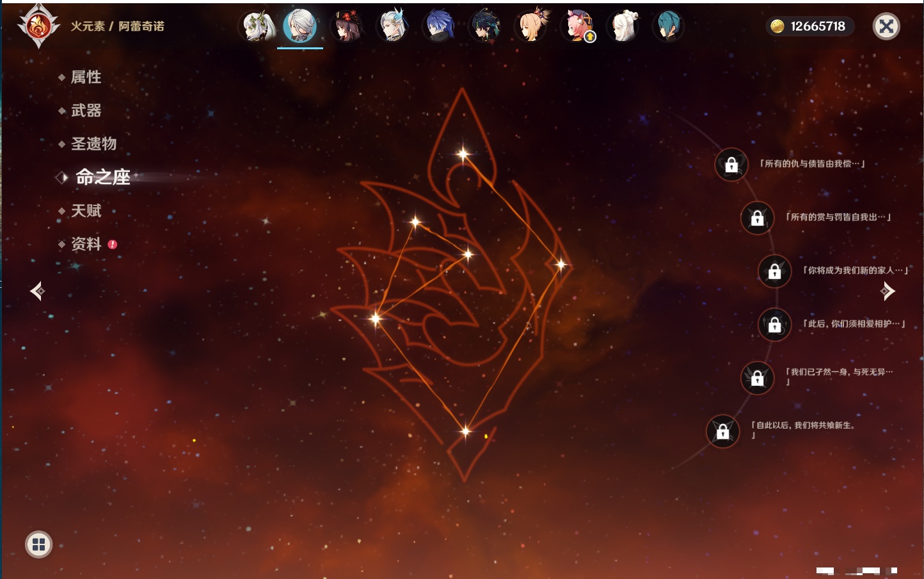Image resolution: width=924 pixels, height=579 pixels.
Task: Select the topmost star of the constellation
Action: pyautogui.click(x=463, y=154)
